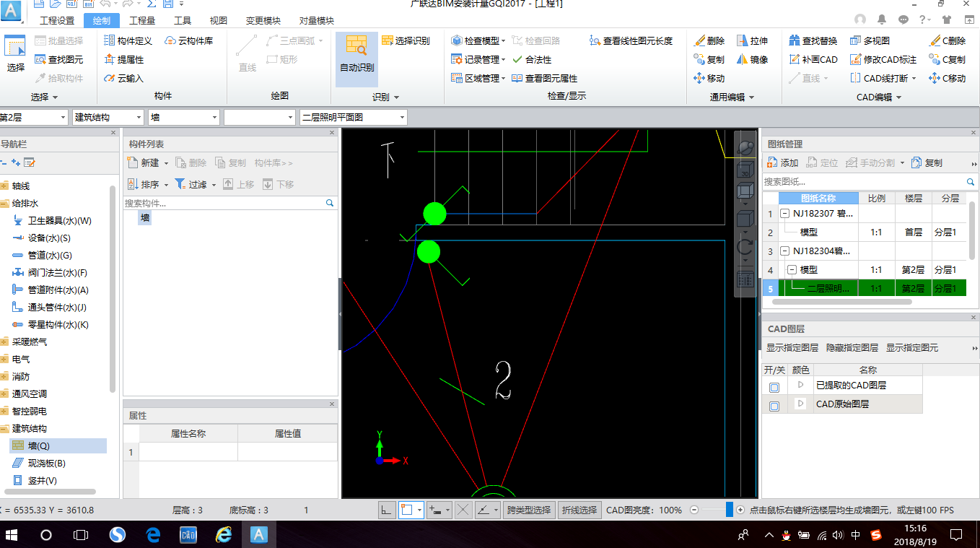Collapse the NJ182304 drawing tree node
980x548 pixels.
coord(784,251)
